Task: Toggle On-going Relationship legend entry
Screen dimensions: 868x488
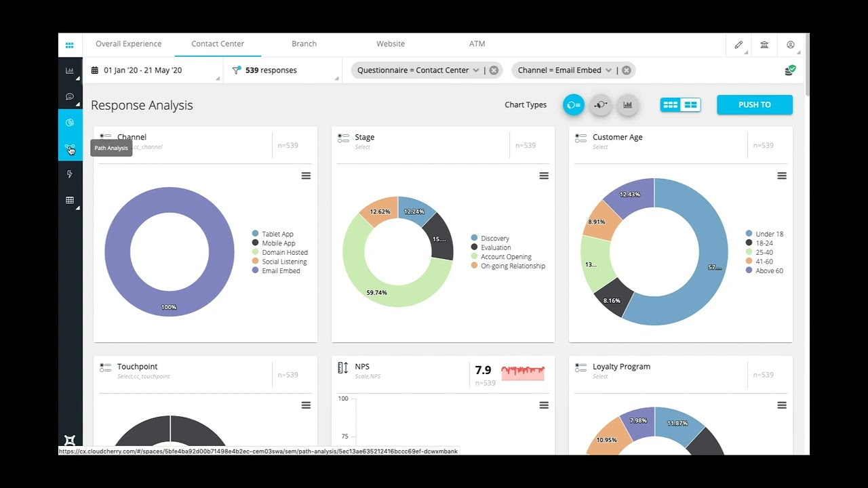Action: [x=508, y=266]
